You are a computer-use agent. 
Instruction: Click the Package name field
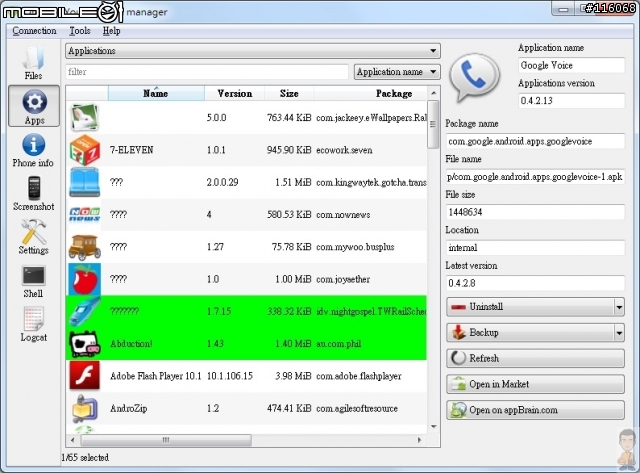click(535, 141)
